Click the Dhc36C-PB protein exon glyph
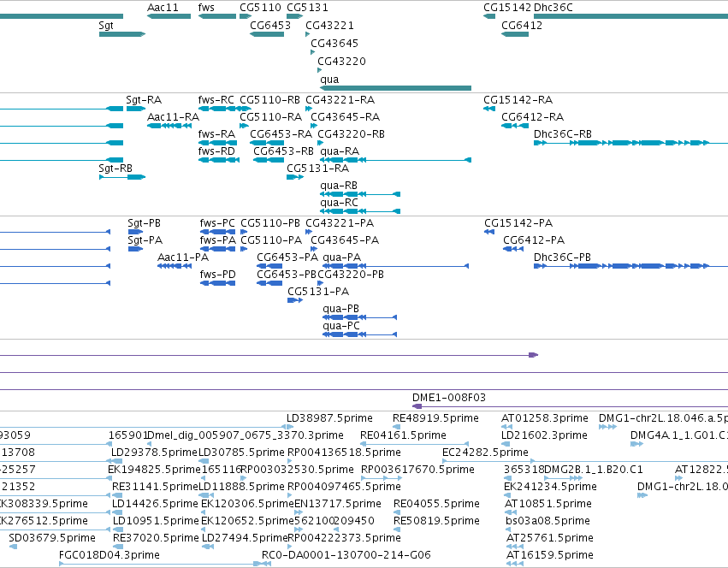 pos(621,266)
